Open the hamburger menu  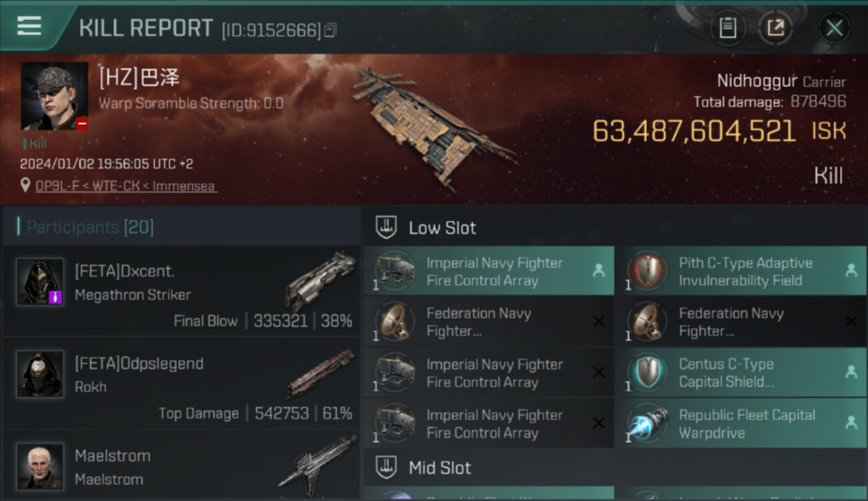coord(29,26)
